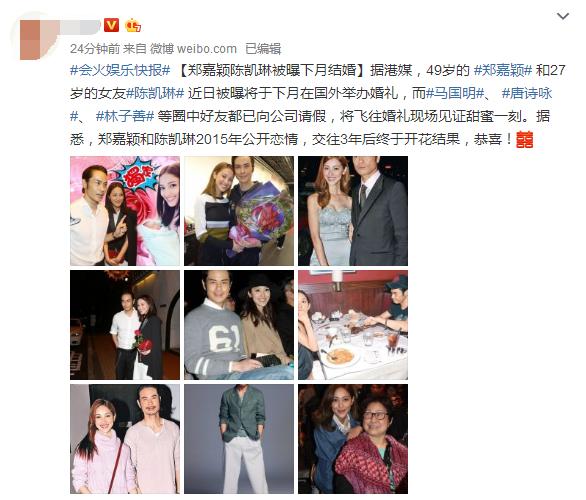
Task: Open the flower bouquet couple photo thumbnail
Action: (x=239, y=211)
